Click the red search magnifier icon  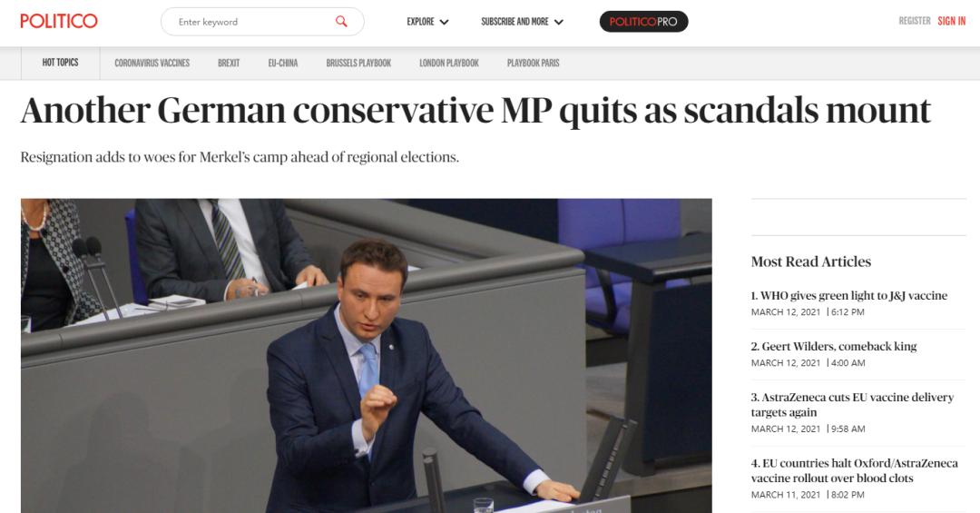[x=341, y=21]
